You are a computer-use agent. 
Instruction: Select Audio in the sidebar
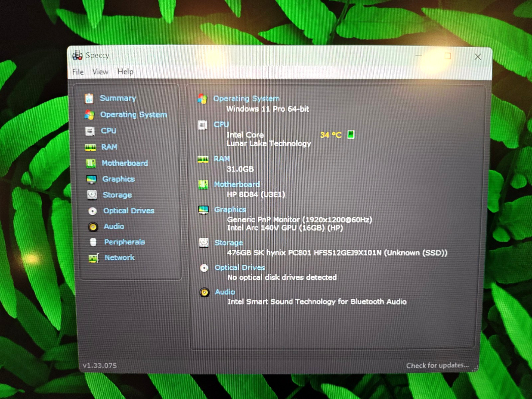coord(114,226)
